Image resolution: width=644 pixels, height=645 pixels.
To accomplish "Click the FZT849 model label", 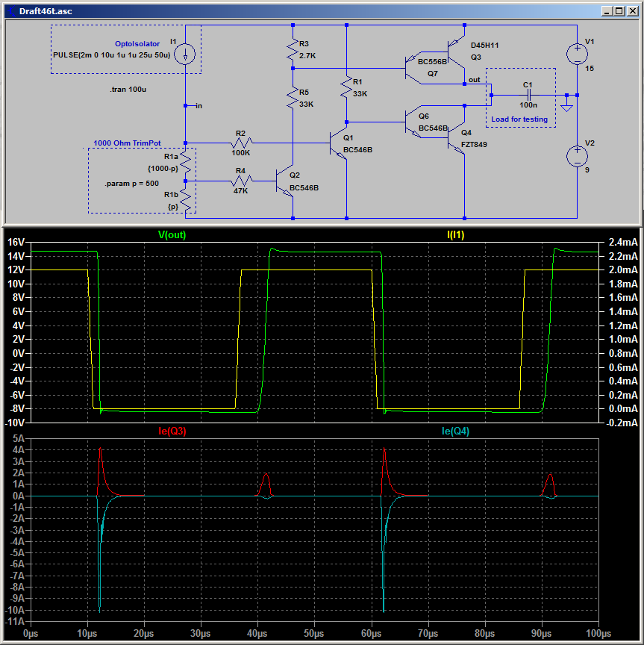I will [474, 145].
